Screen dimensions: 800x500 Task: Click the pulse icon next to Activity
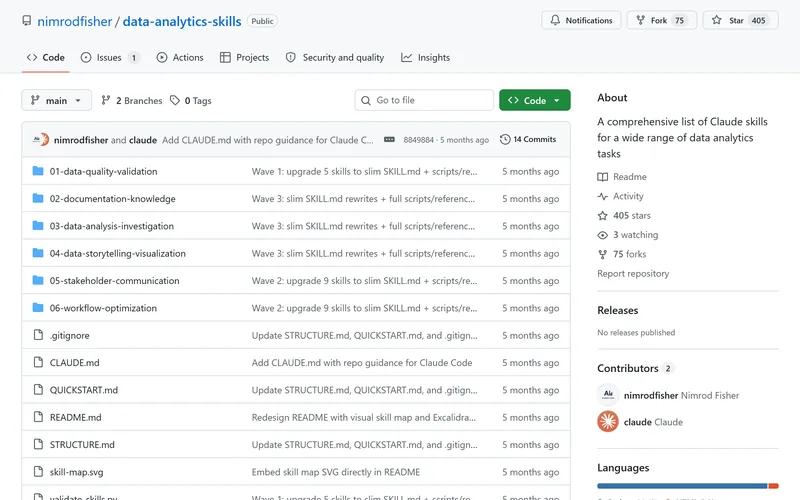coord(603,196)
